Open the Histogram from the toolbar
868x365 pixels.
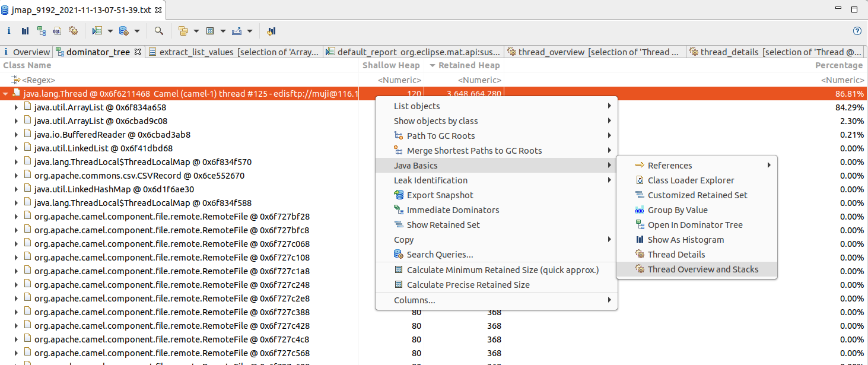tap(25, 31)
